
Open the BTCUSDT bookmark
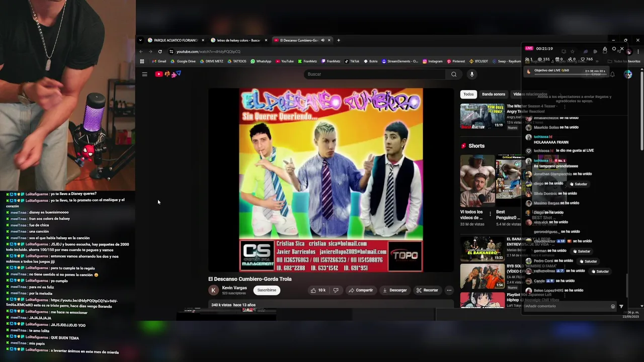point(478,61)
